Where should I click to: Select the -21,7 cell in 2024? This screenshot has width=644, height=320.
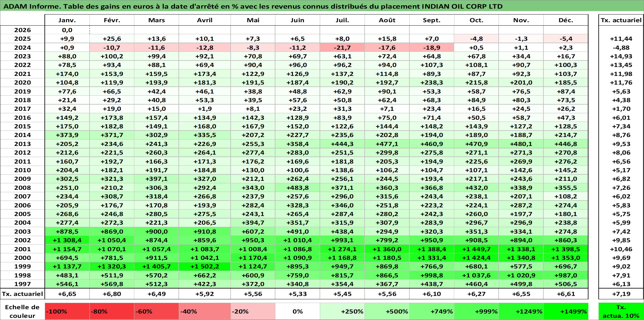click(x=342, y=48)
